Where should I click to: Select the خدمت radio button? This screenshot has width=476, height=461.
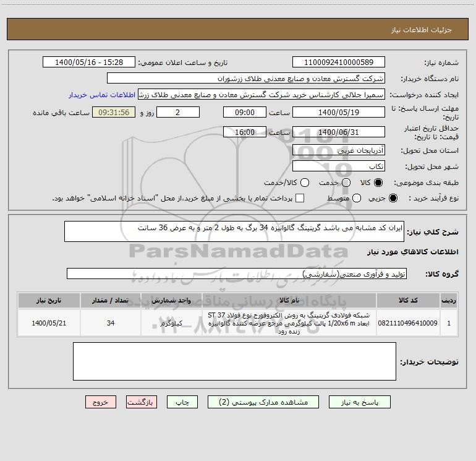tap(346, 183)
